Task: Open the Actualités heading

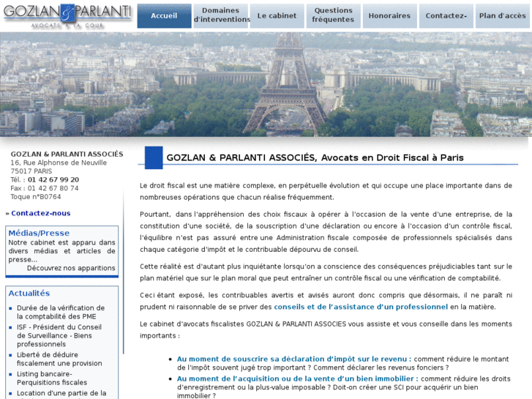Action: [29, 293]
